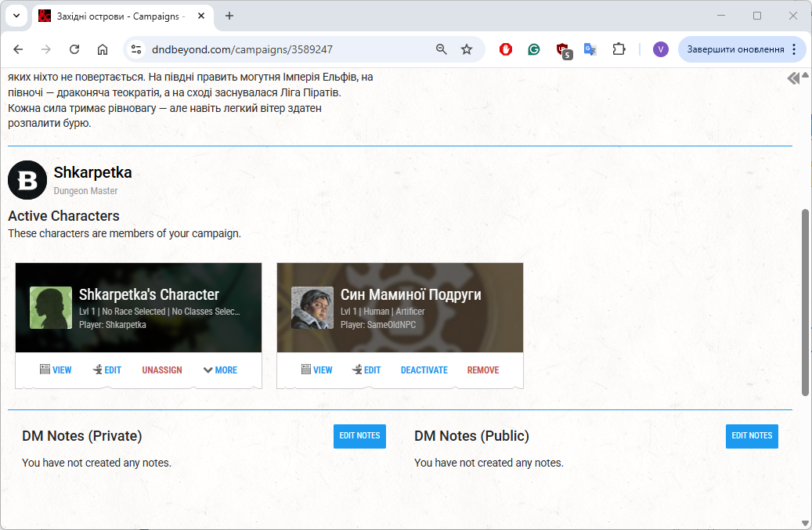
Task: Open a new browser tab
Action: pos(229,16)
